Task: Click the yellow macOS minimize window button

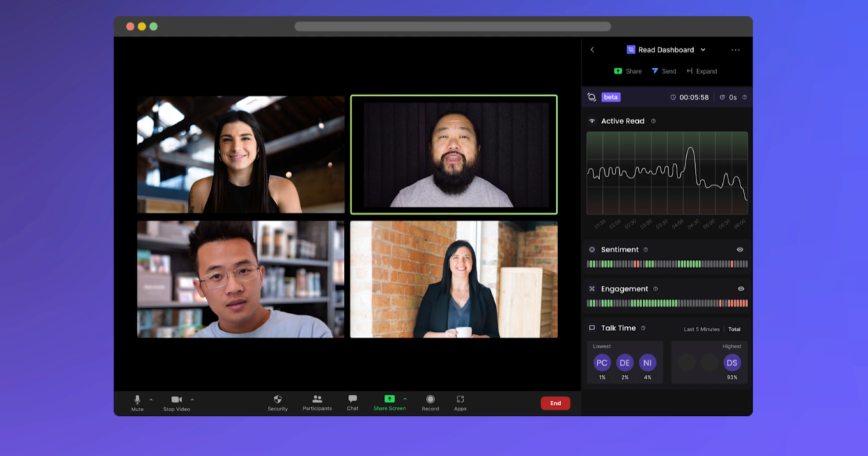Action: [142, 26]
